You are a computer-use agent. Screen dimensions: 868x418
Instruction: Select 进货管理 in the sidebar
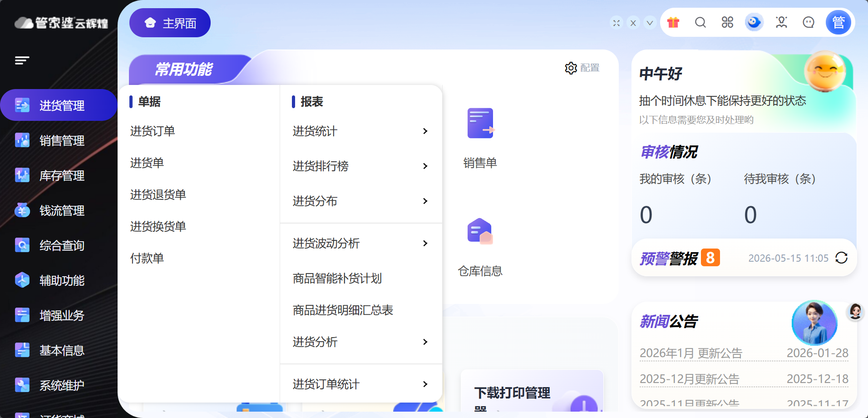click(x=59, y=105)
